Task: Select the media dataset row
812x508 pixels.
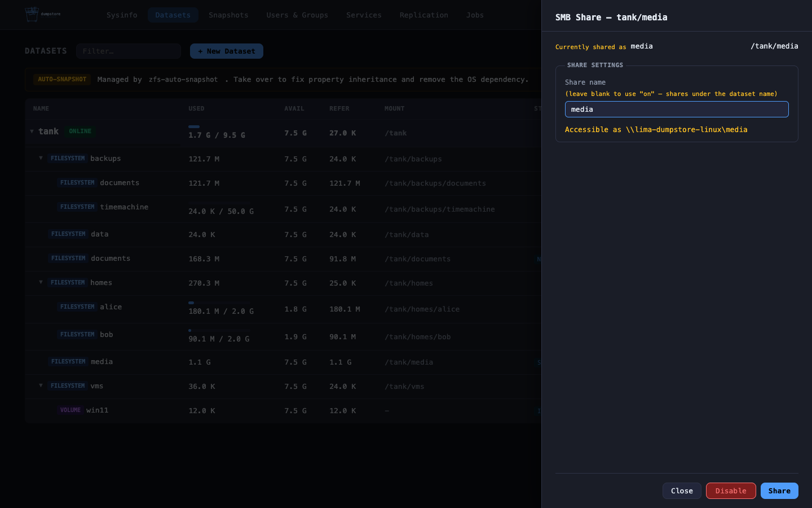Action: (x=283, y=362)
